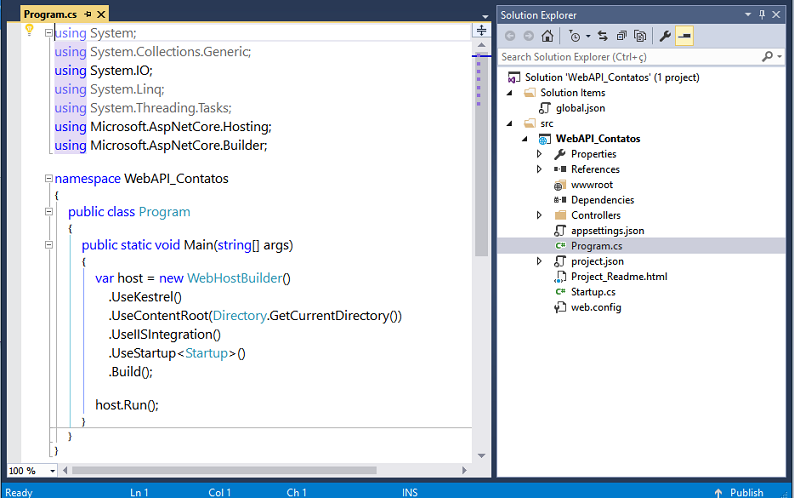Click Sync with Active Document icon

tap(603, 36)
